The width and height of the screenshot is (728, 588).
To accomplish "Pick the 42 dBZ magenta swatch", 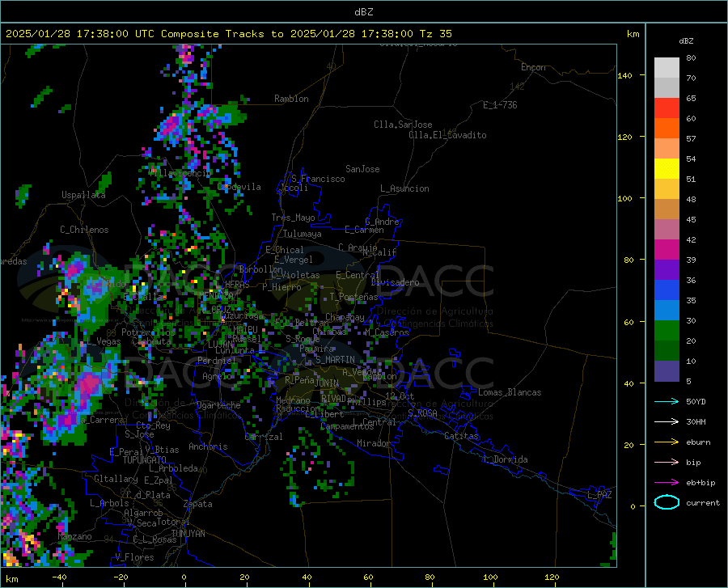I will pyautogui.click(x=667, y=250).
